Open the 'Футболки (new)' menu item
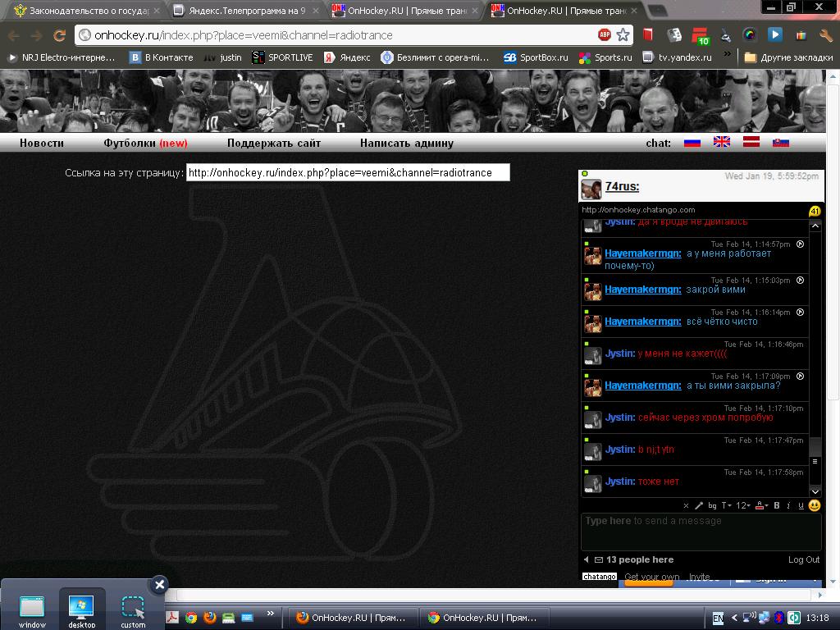 (x=145, y=143)
